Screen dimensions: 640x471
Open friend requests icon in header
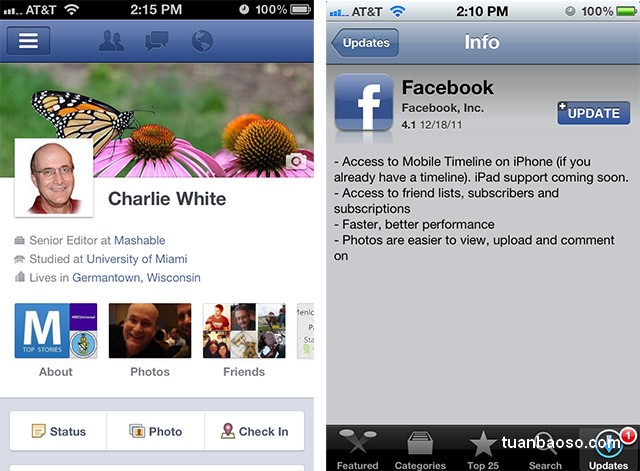[x=111, y=41]
